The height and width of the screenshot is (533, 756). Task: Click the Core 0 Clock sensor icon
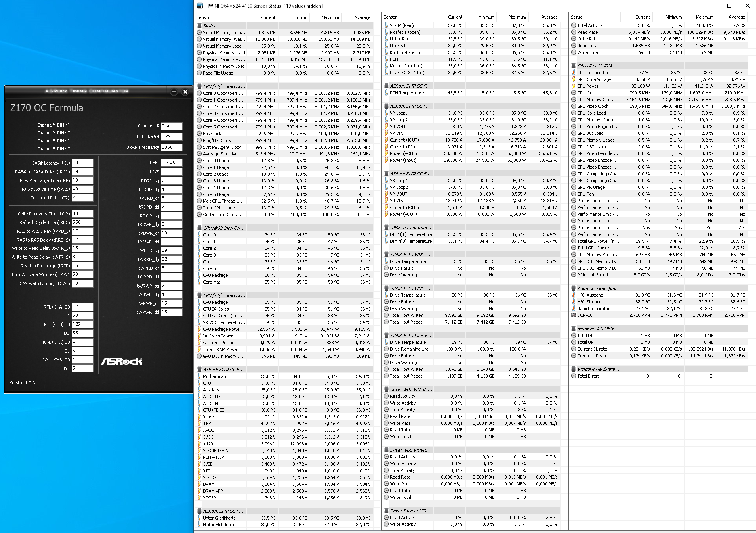point(199,93)
